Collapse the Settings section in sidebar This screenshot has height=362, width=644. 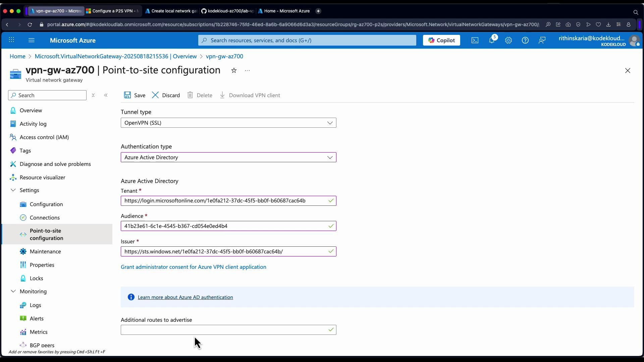pyautogui.click(x=13, y=190)
